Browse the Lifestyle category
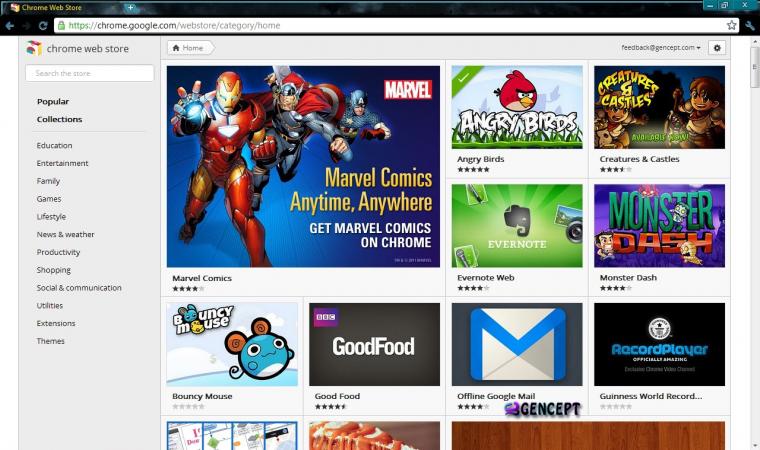The width and height of the screenshot is (760, 450). [51, 217]
